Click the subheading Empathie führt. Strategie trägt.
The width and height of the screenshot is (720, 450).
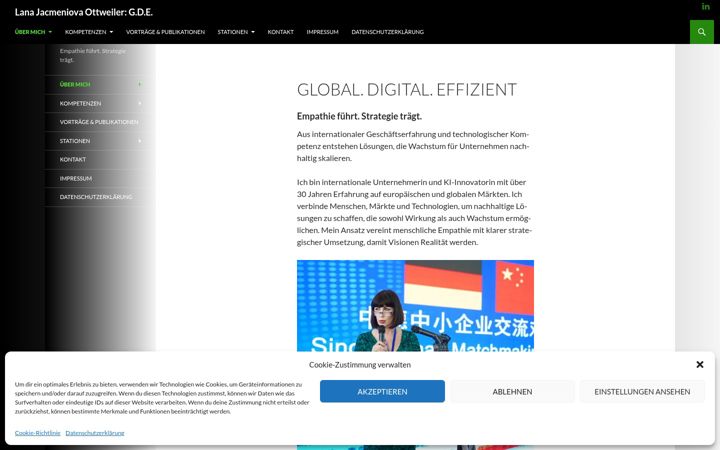click(359, 116)
